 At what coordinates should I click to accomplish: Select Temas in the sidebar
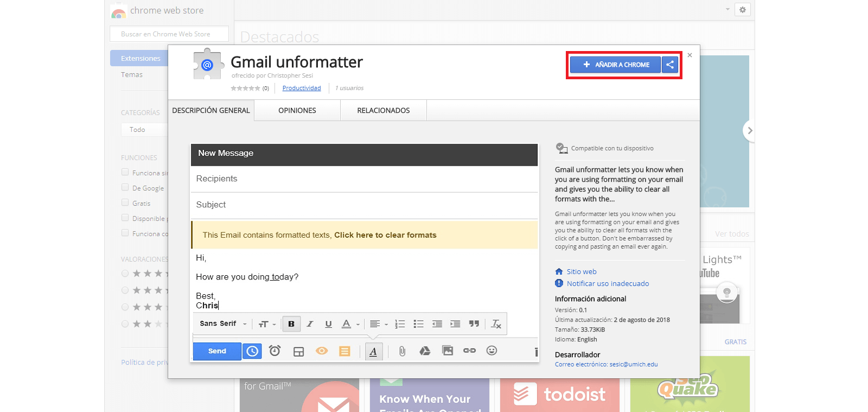132,74
